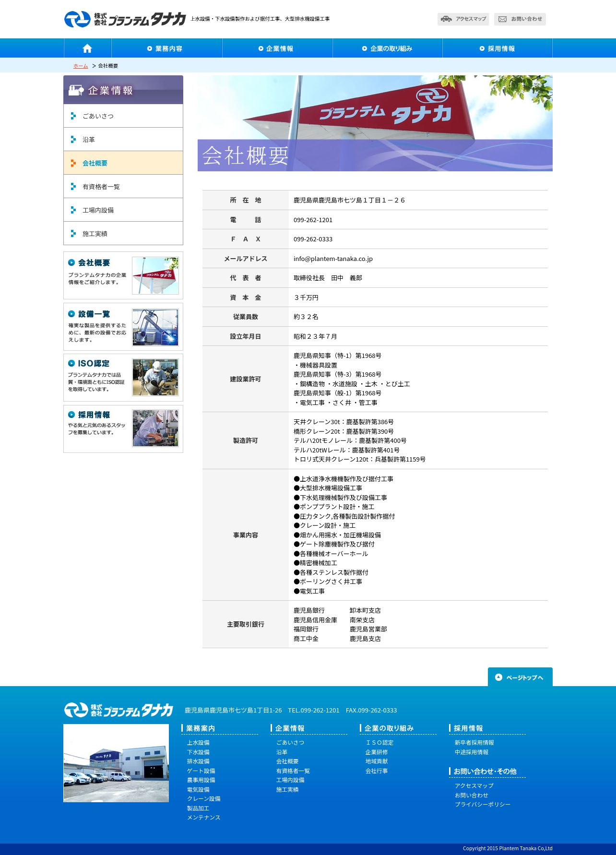616x855 pixels.
Task: Click the 設備一覧 sidebar banner
Action: click(x=123, y=327)
